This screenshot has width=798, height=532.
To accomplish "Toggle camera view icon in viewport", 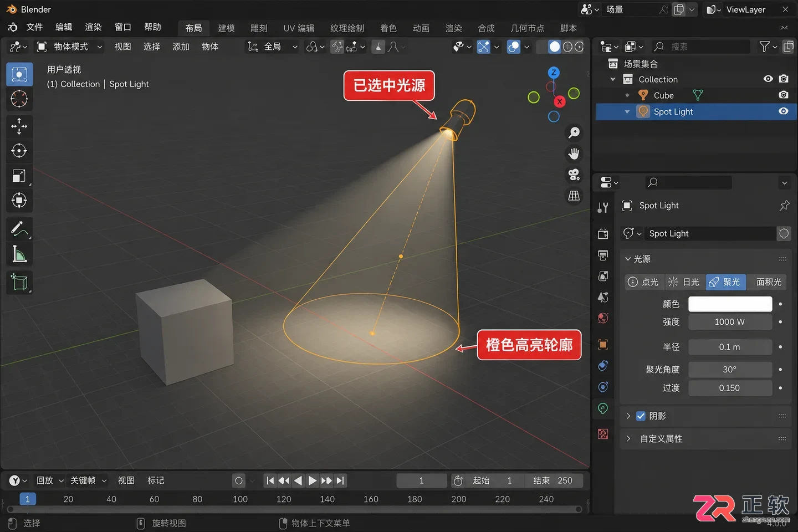I will coord(574,175).
